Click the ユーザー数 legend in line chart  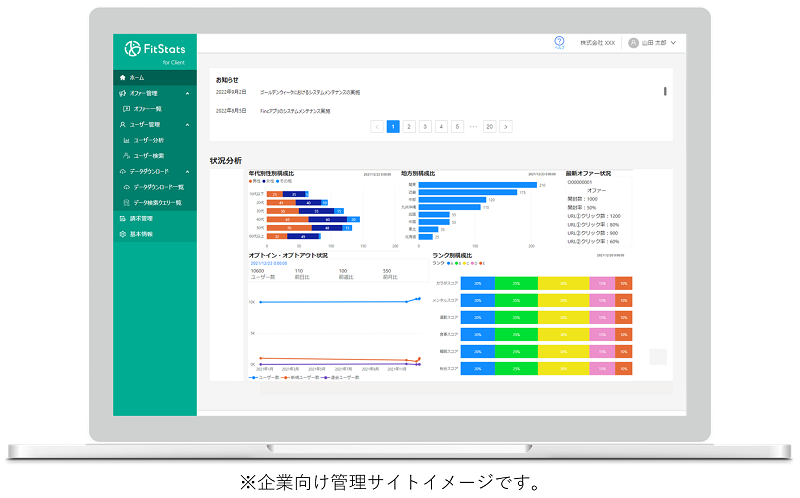coord(262,378)
